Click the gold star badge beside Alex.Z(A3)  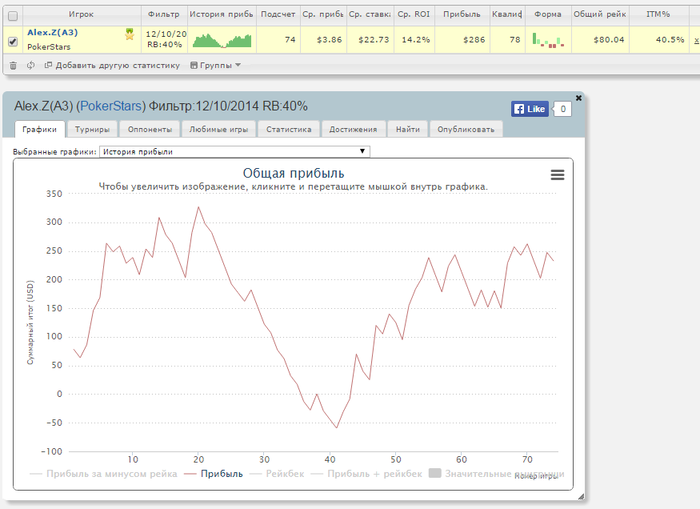129,34
